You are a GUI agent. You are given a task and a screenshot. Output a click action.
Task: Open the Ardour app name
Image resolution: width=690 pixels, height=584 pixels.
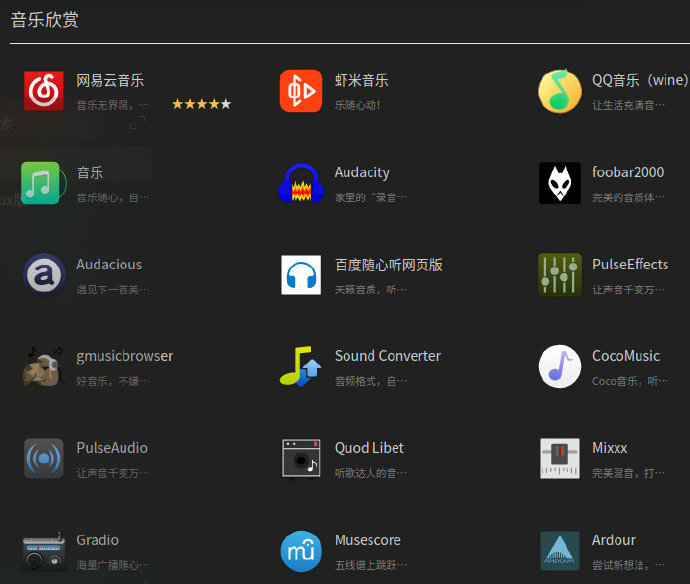click(x=614, y=540)
